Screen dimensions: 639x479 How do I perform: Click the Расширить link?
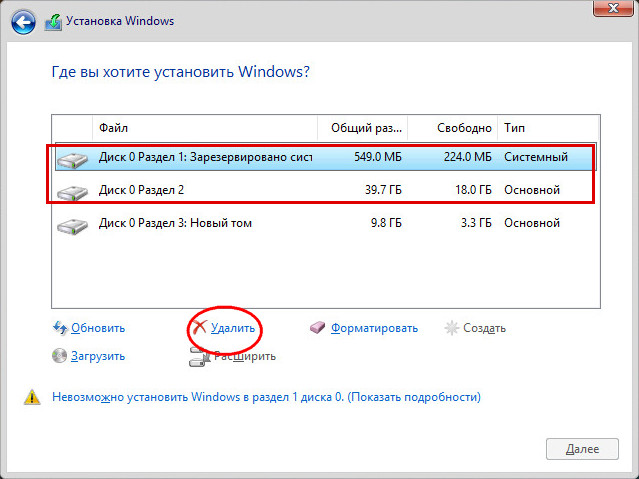click(245, 356)
